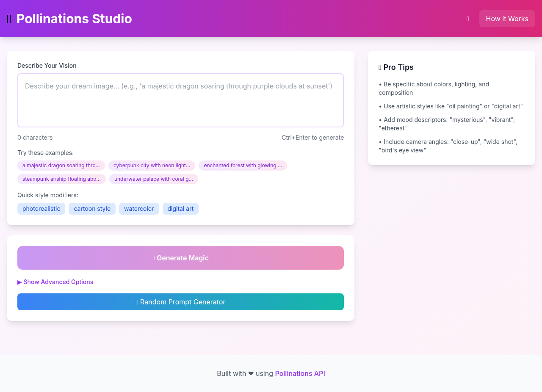The height and width of the screenshot is (392, 542).
Task: Click the dice icon on Random Prompt Generator
Action: tap(137, 302)
